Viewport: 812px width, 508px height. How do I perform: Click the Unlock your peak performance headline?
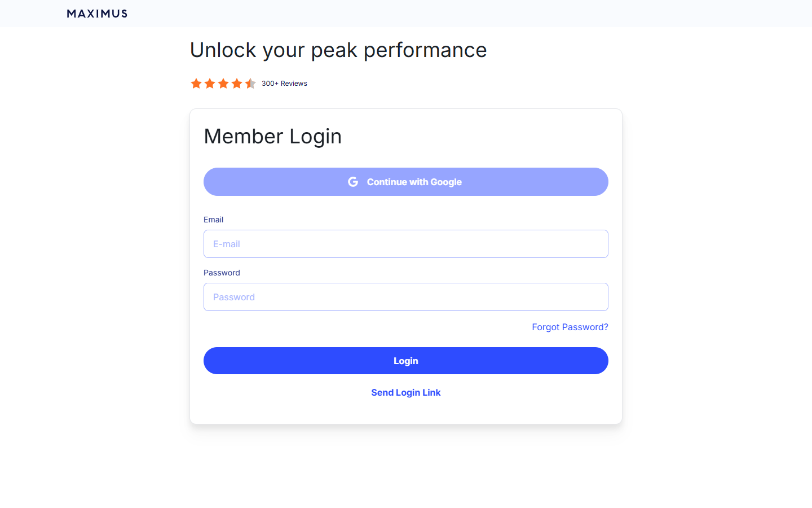(x=338, y=50)
